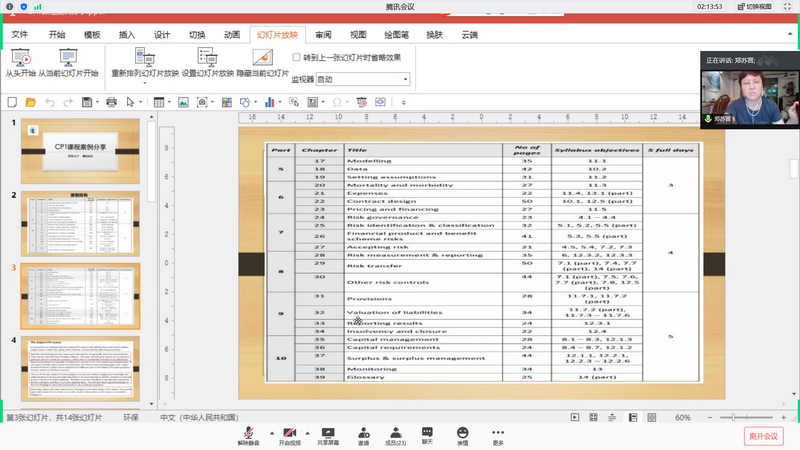Toggle camera with 开启视频
800x450 pixels.
pos(289,430)
